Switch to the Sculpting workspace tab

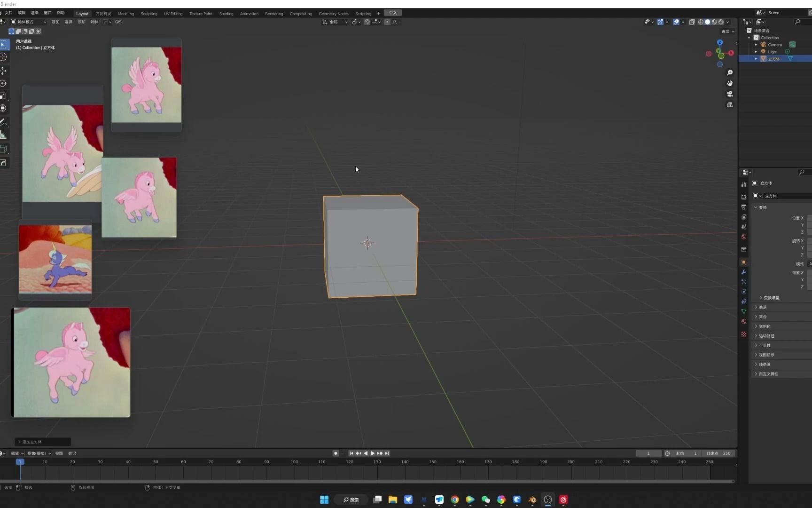pyautogui.click(x=149, y=14)
